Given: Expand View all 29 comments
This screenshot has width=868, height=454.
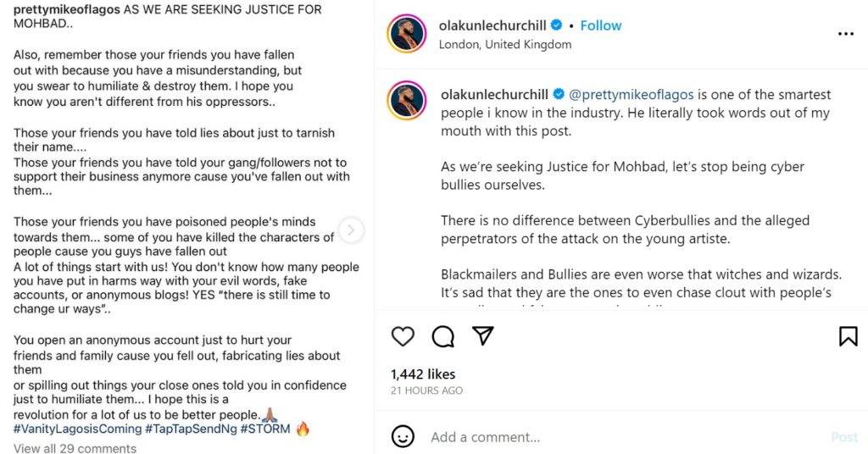Looking at the screenshot, I should point(75,448).
